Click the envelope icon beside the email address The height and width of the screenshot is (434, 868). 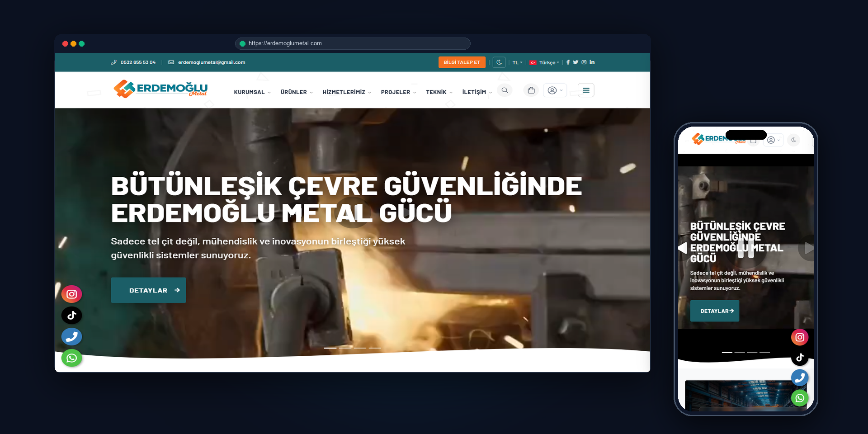coord(171,62)
